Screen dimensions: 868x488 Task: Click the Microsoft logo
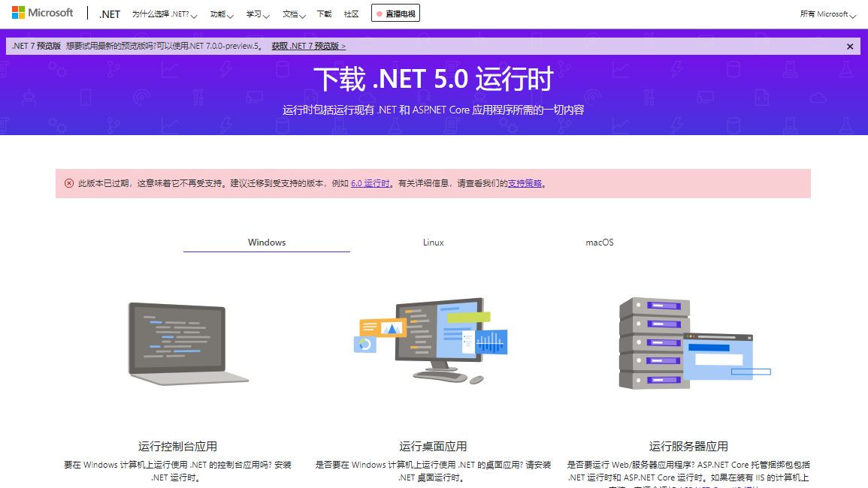pyautogui.click(x=43, y=13)
